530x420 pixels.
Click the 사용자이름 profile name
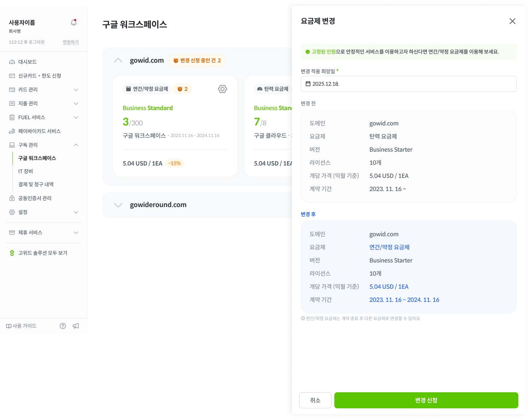(22, 23)
